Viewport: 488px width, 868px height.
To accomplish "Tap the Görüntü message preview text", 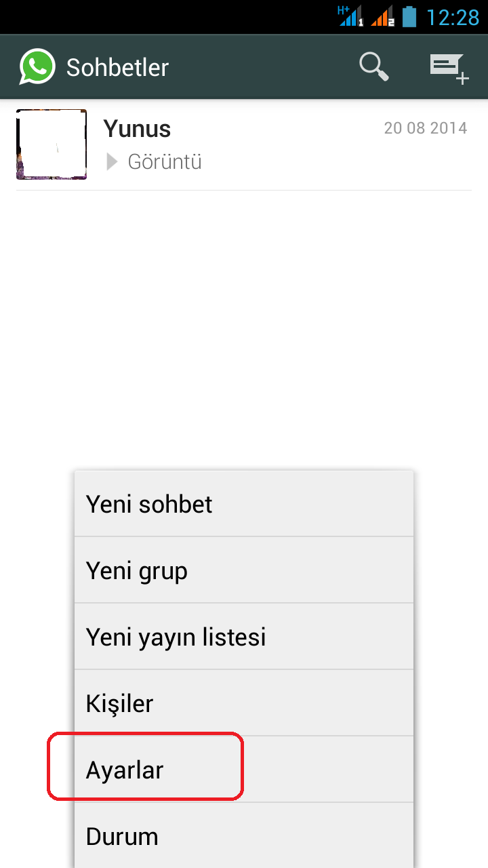I will [165, 162].
